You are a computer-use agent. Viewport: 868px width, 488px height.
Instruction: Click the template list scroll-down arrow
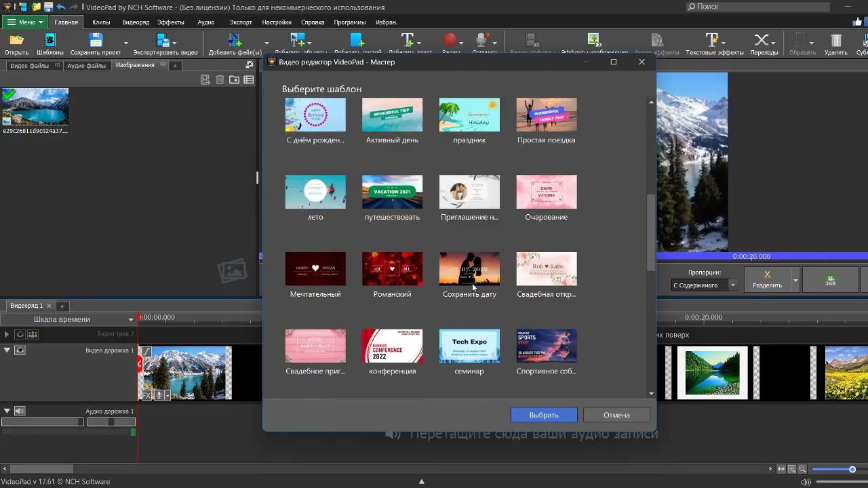(652, 393)
